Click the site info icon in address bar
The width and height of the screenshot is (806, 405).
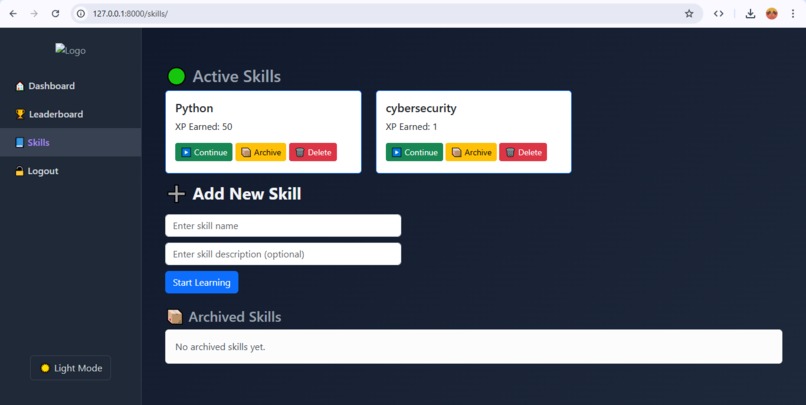coord(81,14)
